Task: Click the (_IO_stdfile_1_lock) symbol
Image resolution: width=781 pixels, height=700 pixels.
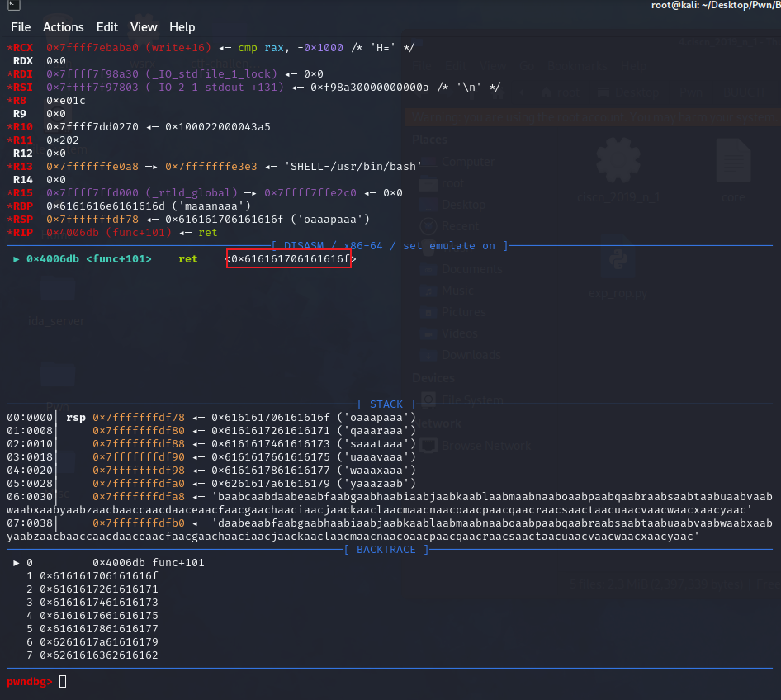Action: coord(211,74)
